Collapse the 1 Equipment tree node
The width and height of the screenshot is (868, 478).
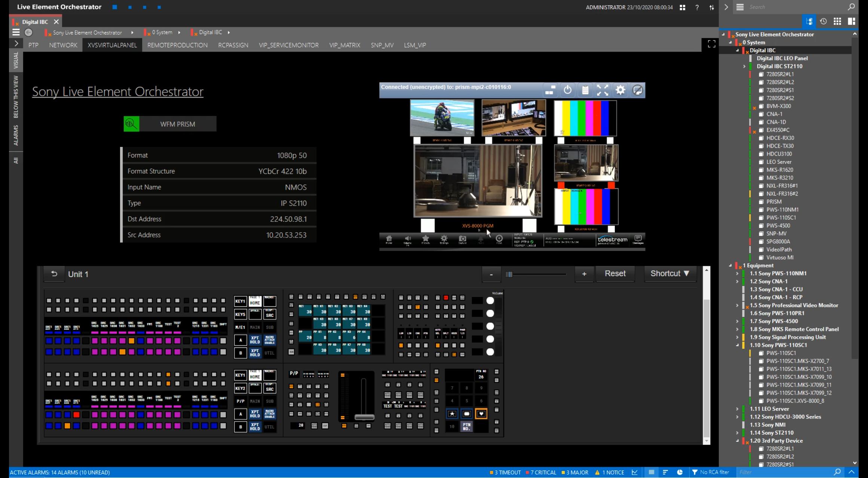(x=730, y=265)
